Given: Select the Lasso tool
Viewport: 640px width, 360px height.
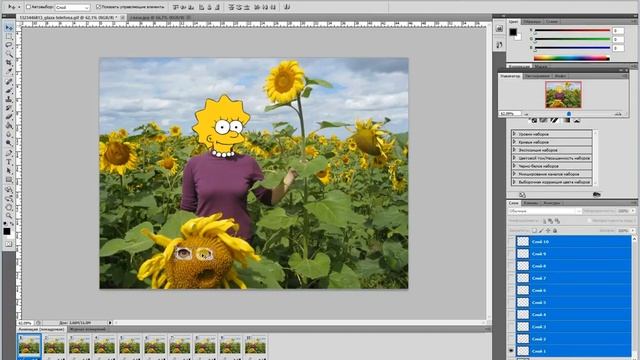Looking at the screenshot, I should [9, 45].
